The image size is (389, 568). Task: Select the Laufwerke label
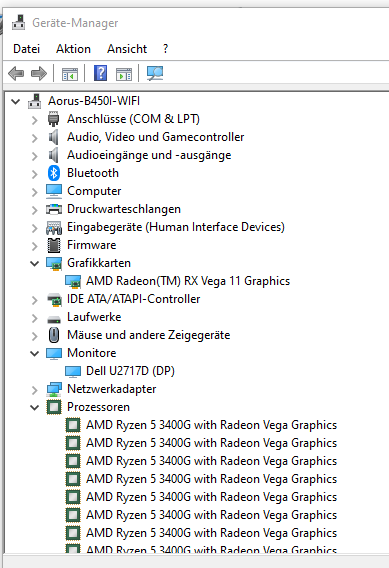[x=94, y=317]
